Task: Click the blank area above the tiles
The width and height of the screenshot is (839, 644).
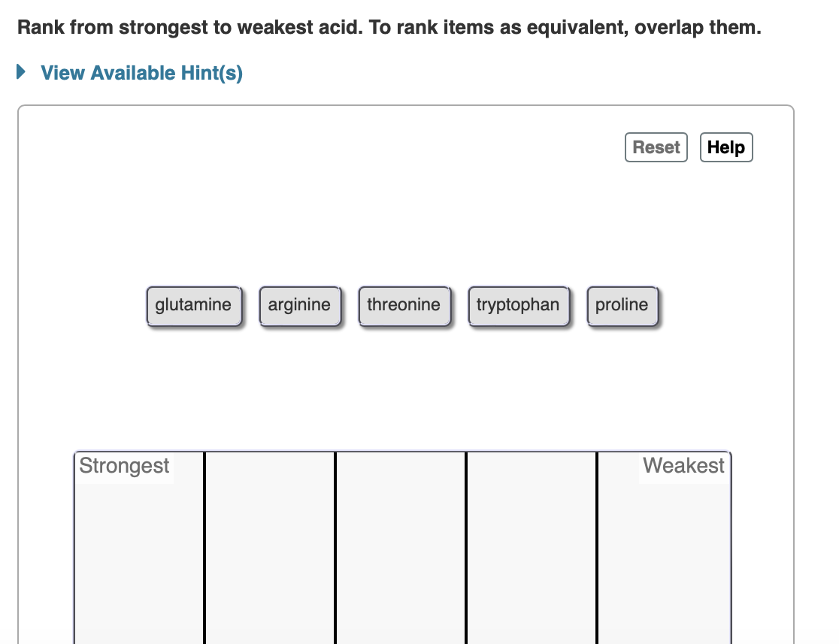Action: pos(406,225)
